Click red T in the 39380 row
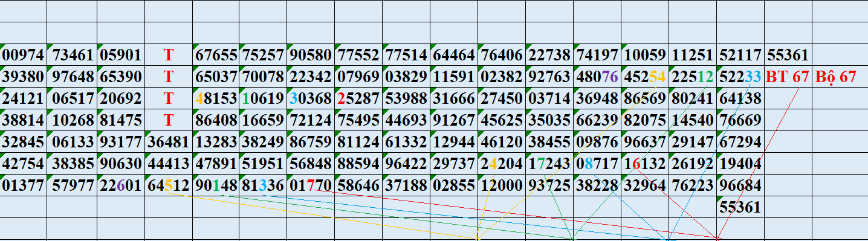Screen dimensions: 868x241 169,77
